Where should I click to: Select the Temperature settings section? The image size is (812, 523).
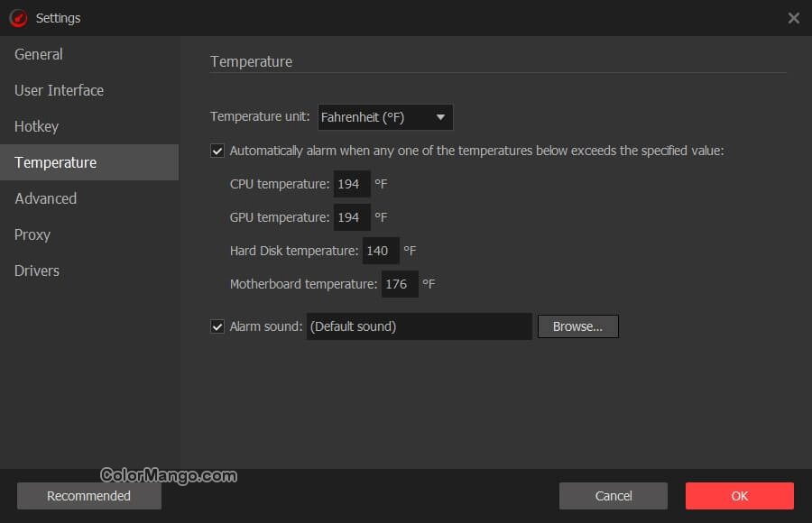point(55,162)
